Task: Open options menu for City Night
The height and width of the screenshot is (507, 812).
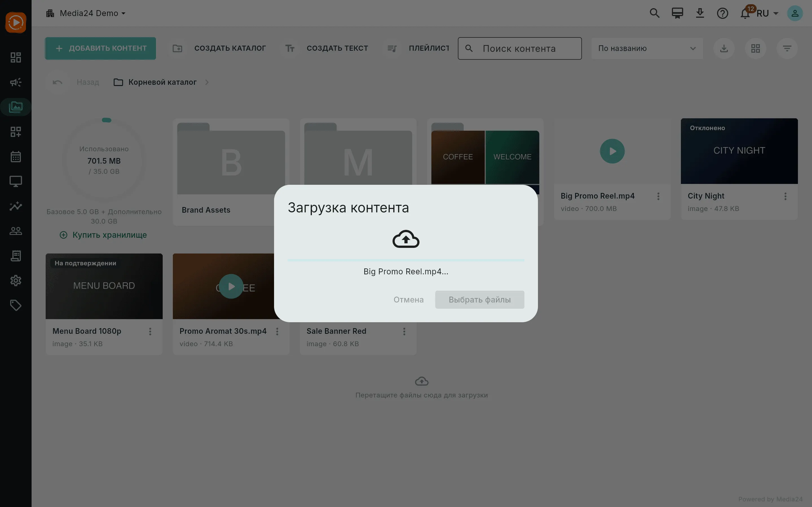Action: coord(785,196)
